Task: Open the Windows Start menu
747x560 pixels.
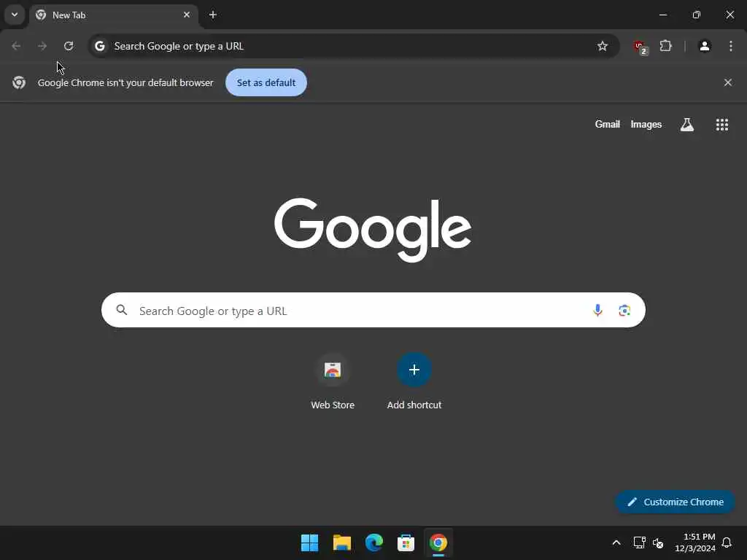Action: click(x=309, y=542)
